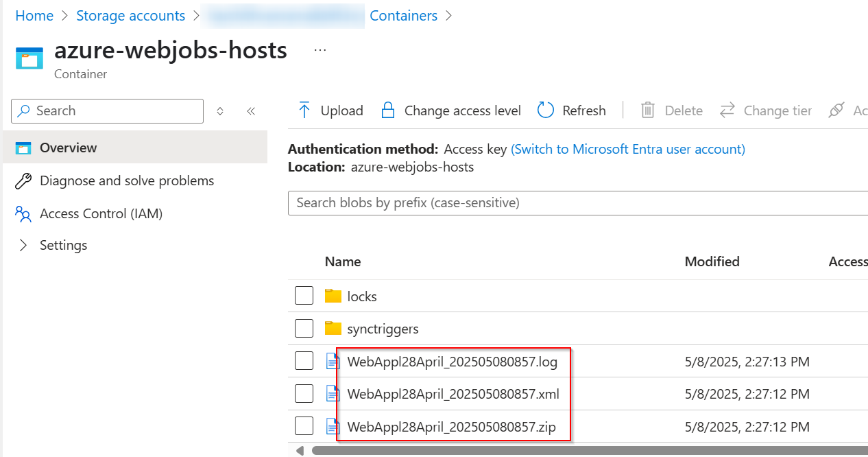Go to Storage accounts breadcrumb
The height and width of the screenshot is (457, 868).
pos(130,16)
